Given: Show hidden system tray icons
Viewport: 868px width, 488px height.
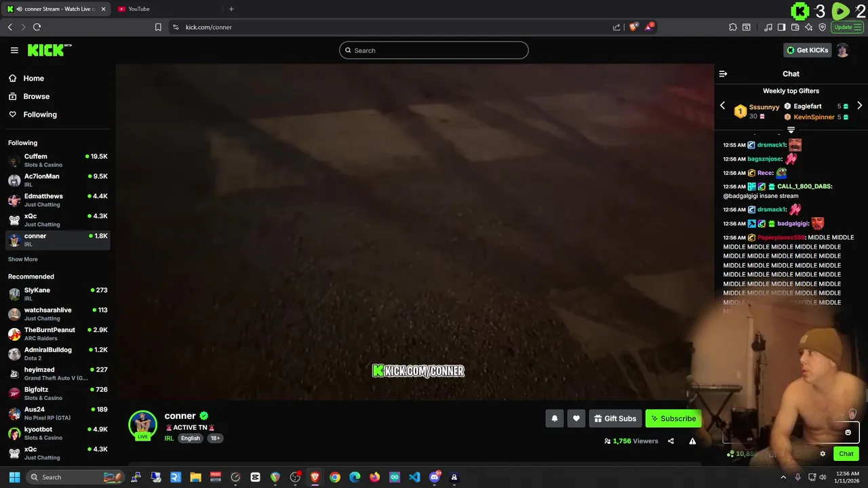Looking at the screenshot, I should tap(783, 477).
